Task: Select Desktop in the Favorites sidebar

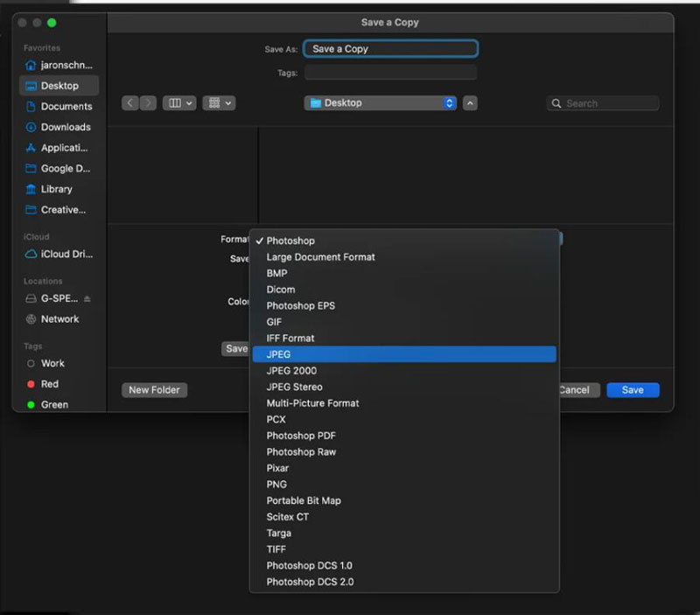Action: point(59,85)
